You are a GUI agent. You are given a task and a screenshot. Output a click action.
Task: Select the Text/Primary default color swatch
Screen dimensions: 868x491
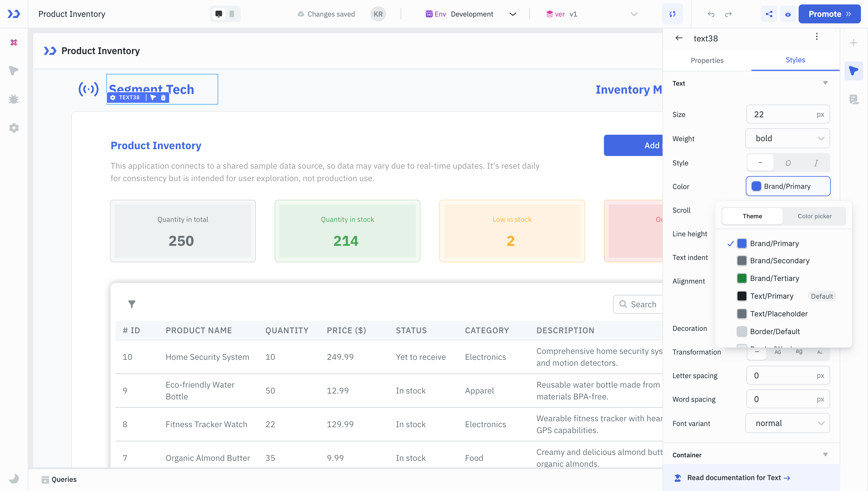(x=742, y=296)
